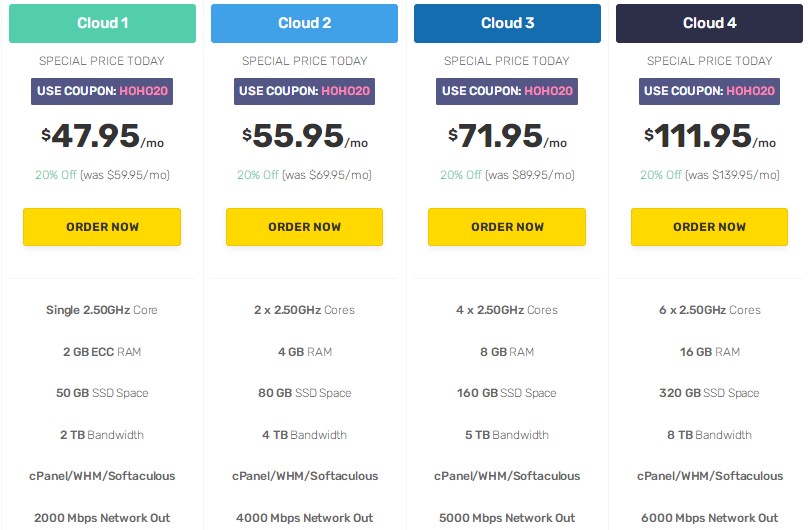The width and height of the screenshot is (808, 530).
Task: Click Cloud 2's HOHO20 coupon badge
Action: click(x=304, y=91)
